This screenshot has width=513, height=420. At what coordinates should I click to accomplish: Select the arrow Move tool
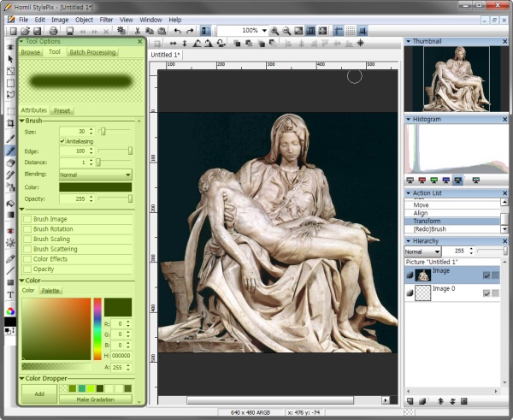click(x=10, y=59)
